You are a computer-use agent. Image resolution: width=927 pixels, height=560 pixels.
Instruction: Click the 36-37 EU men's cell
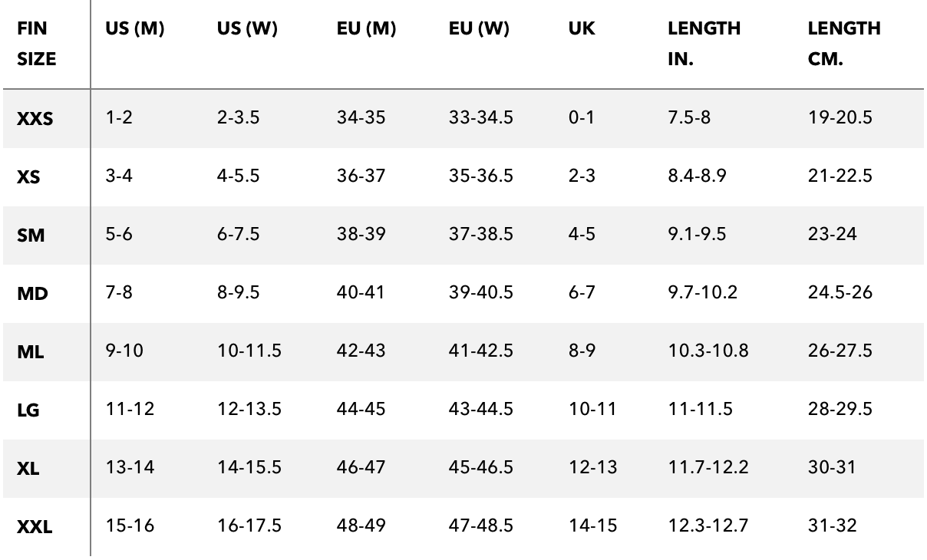point(361,176)
